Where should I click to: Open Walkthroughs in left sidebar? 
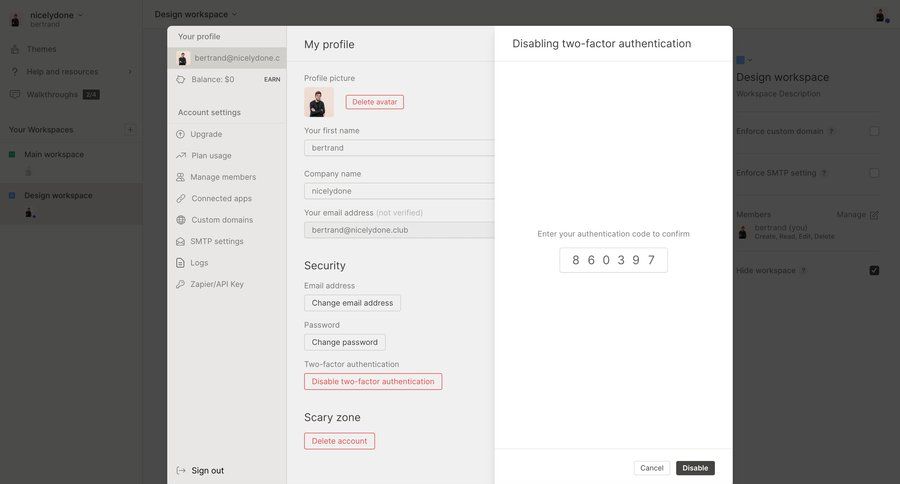52,94
